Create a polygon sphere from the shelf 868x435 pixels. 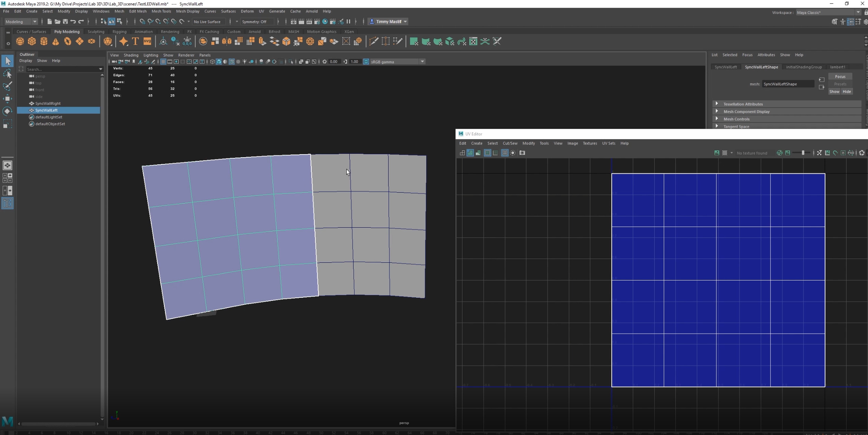coord(20,41)
